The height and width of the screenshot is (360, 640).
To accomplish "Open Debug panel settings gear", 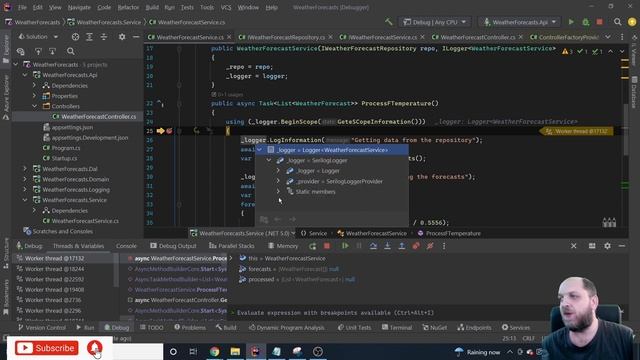I will (x=607, y=246).
